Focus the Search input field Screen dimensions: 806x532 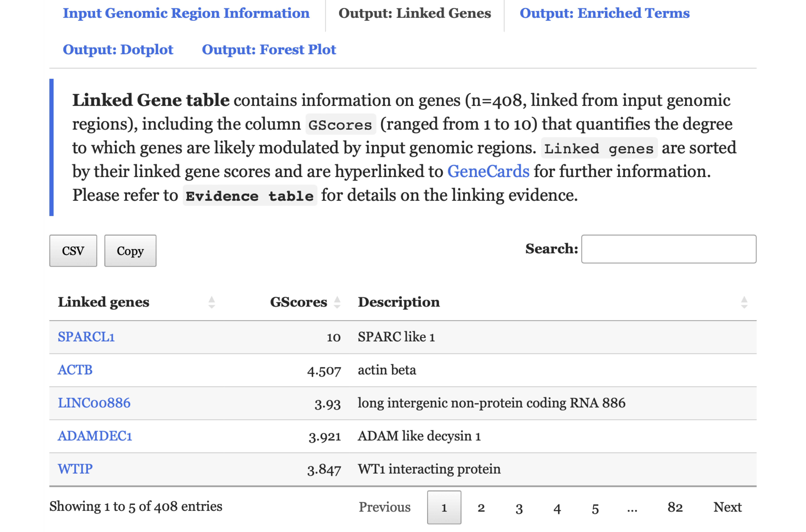click(668, 249)
